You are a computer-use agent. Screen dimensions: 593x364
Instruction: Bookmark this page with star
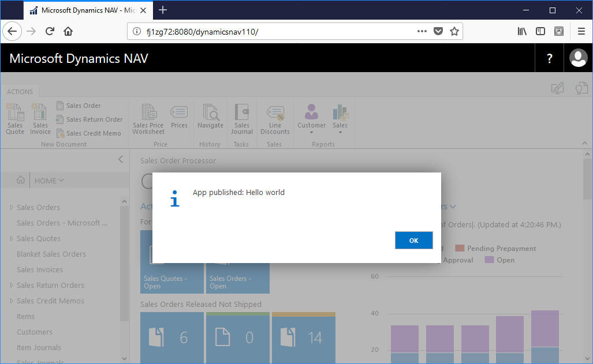tap(454, 31)
